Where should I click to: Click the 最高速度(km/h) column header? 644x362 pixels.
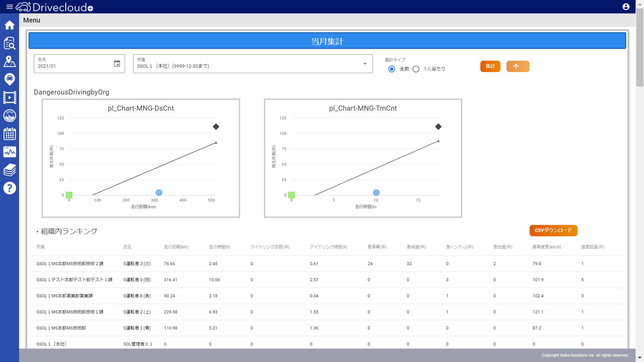(547, 247)
